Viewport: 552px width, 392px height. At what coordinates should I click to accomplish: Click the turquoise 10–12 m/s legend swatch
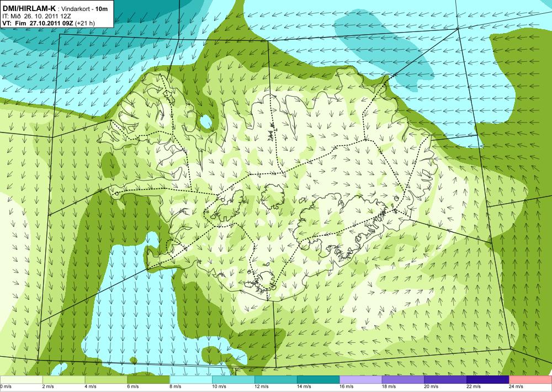[x=233, y=380]
